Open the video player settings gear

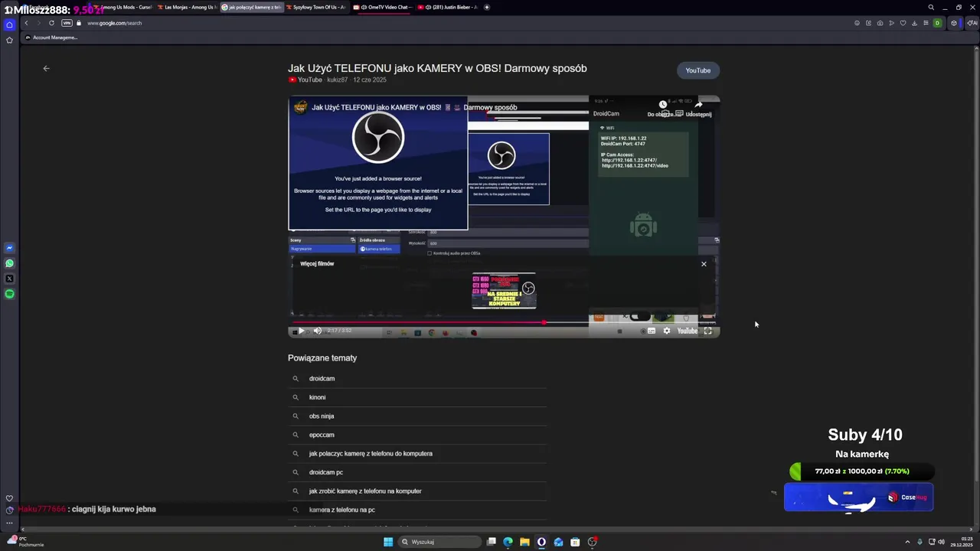[667, 331]
